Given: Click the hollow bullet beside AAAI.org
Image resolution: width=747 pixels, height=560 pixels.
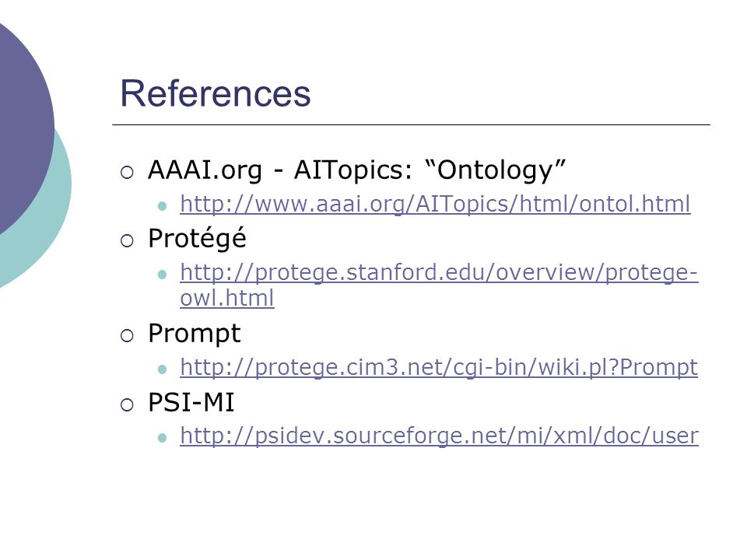Looking at the screenshot, I should tap(127, 173).
